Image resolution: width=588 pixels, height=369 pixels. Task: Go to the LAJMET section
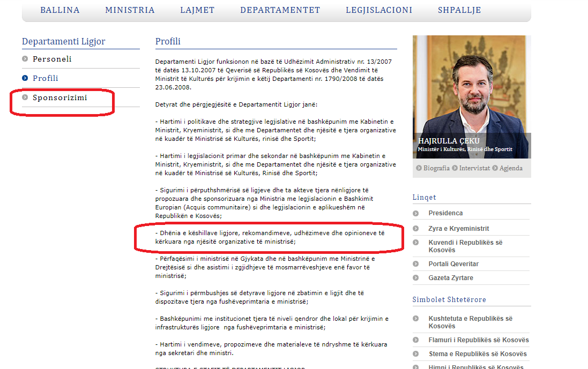point(197,10)
